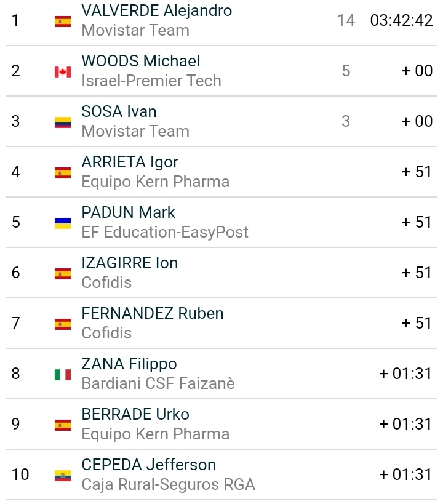Click Spanish flag next to Berrade Urko
Viewport: 443px width, 504px height.
pyautogui.click(x=63, y=425)
